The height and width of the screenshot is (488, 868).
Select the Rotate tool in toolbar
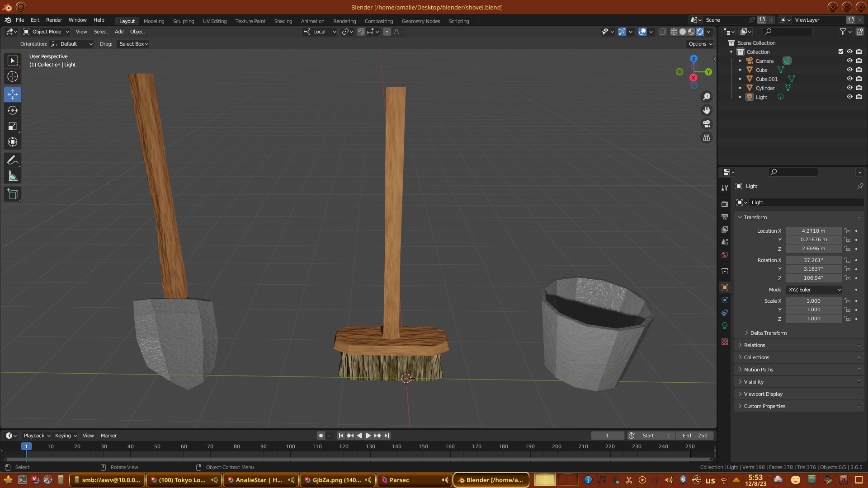click(x=13, y=111)
